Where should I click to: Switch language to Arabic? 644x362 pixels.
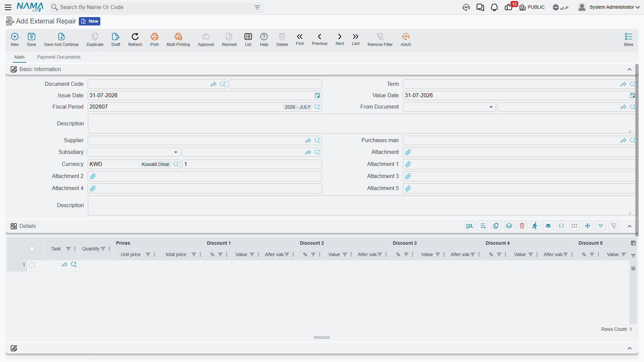tap(561, 7)
